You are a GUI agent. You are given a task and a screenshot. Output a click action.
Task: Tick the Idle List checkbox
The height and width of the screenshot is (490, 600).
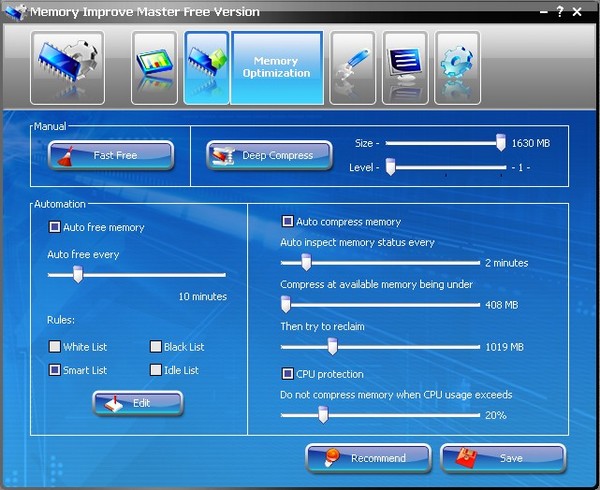pyautogui.click(x=155, y=370)
